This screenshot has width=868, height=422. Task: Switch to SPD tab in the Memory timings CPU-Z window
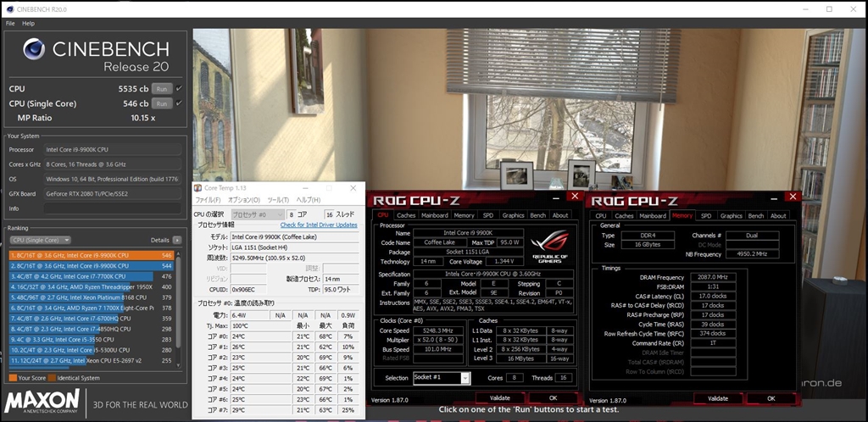click(x=706, y=216)
